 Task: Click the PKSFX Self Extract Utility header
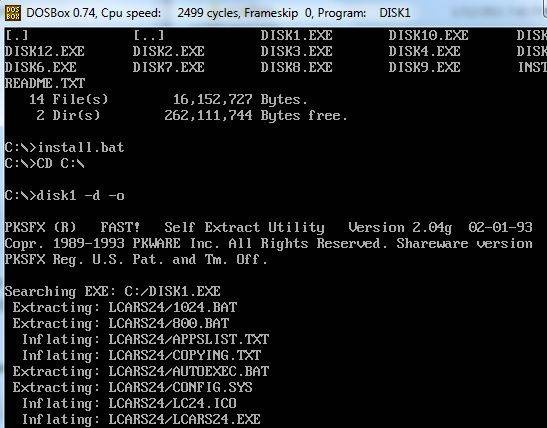point(269,227)
